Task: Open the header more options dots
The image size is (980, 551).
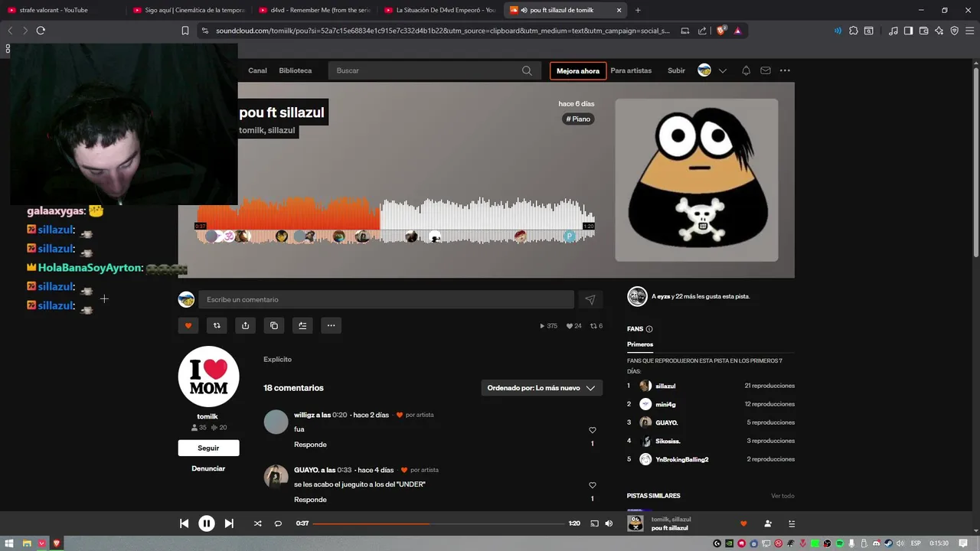Action: pyautogui.click(x=785, y=70)
